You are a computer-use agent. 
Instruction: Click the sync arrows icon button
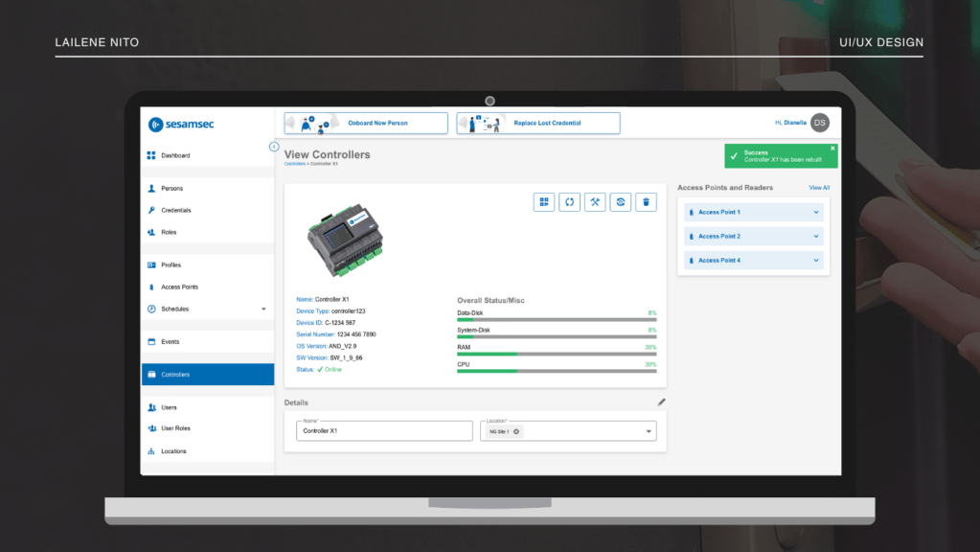coord(569,202)
